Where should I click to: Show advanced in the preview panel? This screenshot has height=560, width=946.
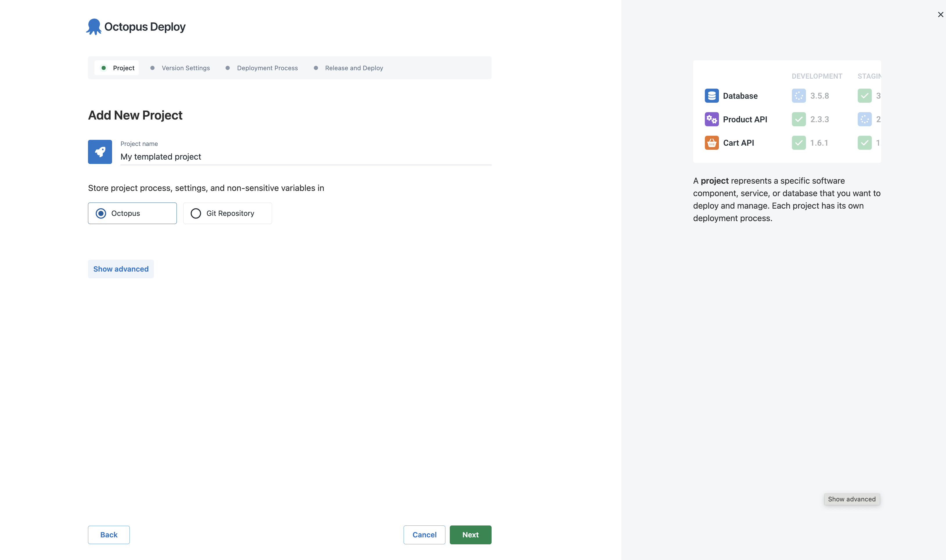pyautogui.click(x=852, y=499)
